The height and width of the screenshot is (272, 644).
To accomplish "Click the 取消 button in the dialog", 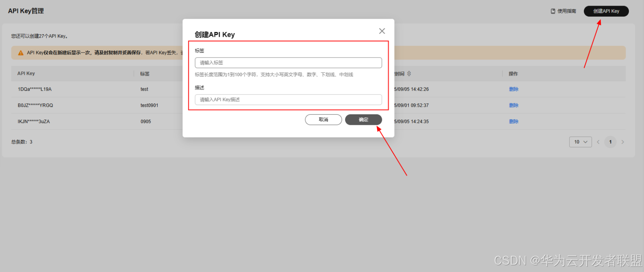I will (x=323, y=120).
